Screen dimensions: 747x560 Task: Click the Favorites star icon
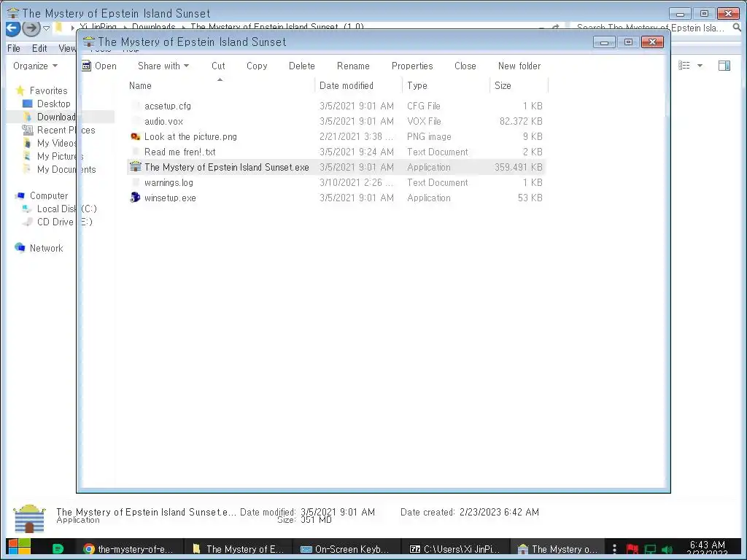tap(20, 90)
